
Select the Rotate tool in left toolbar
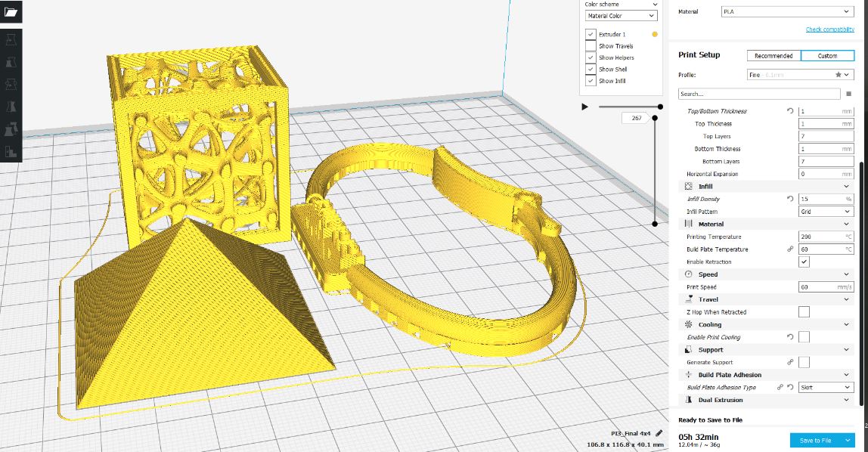click(x=11, y=84)
